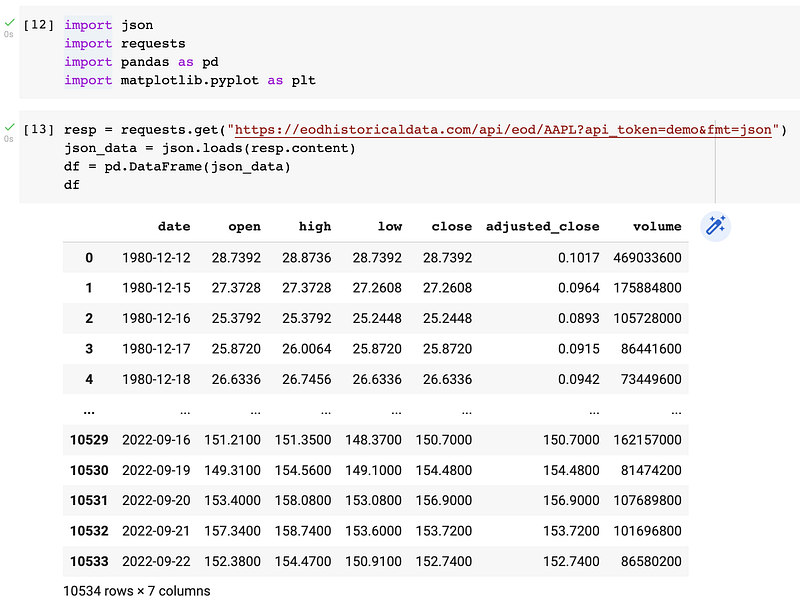
Task: Sort the table by the adjusted_close column header
Action: point(543,226)
